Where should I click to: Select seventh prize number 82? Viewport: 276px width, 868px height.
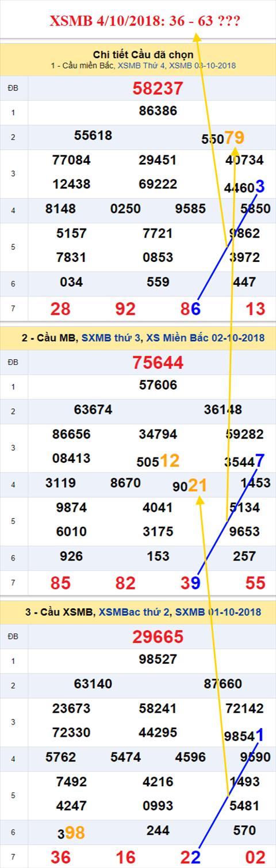[x=125, y=583]
